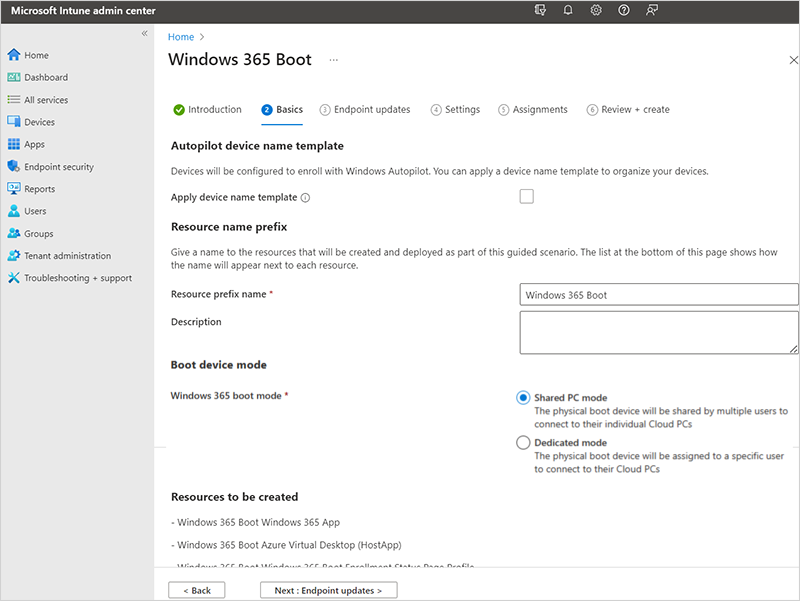Select the Shared PC mode option
This screenshot has width=800, height=601.
pos(522,397)
